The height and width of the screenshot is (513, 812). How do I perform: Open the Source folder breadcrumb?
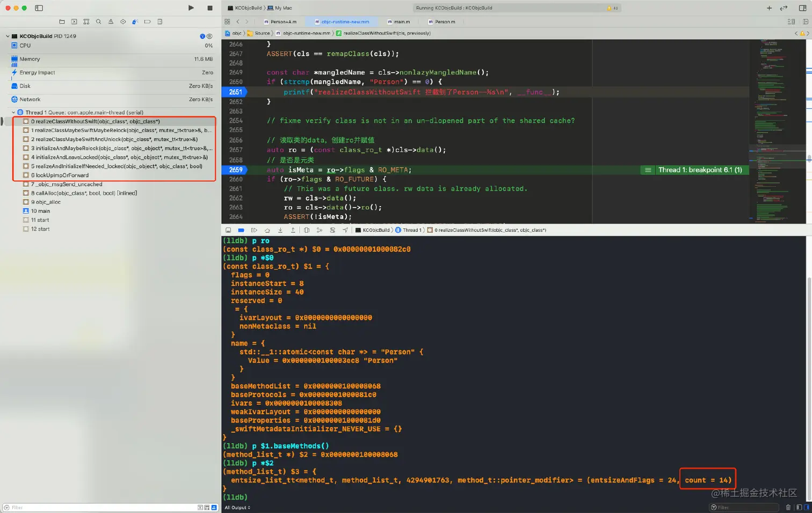pyautogui.click(x=258, y=33)
